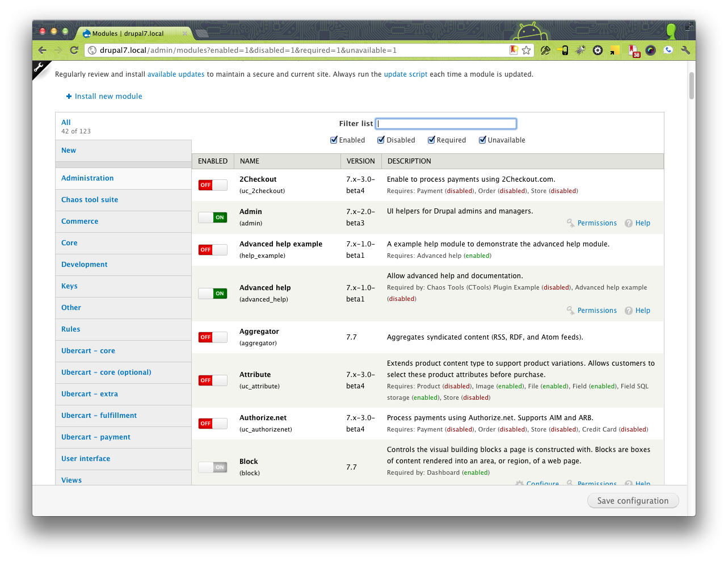Click the red bookmark icon inside address bar
The width and height of the screenshot is (728, 561).
(x=514, y=50)
